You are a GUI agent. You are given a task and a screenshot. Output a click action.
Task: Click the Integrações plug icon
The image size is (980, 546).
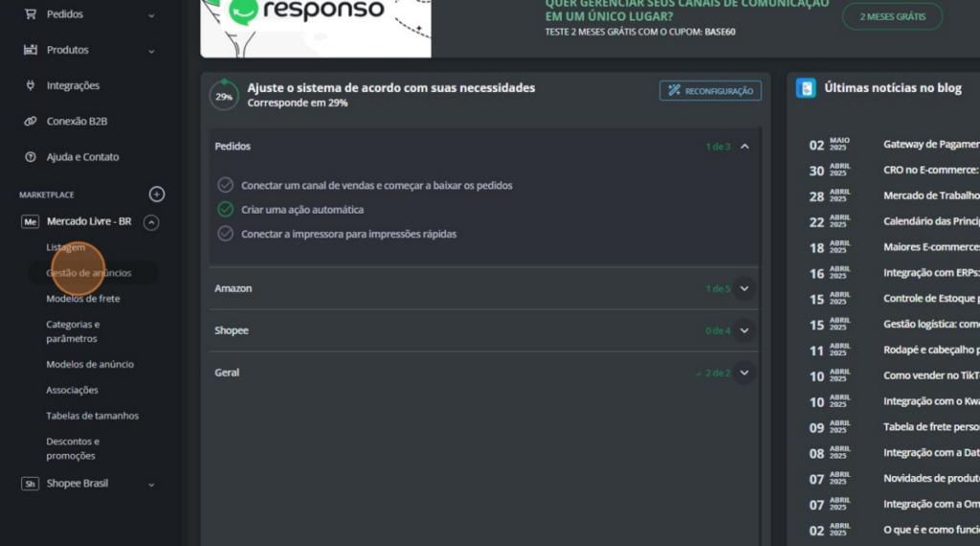tap(31, 85)
